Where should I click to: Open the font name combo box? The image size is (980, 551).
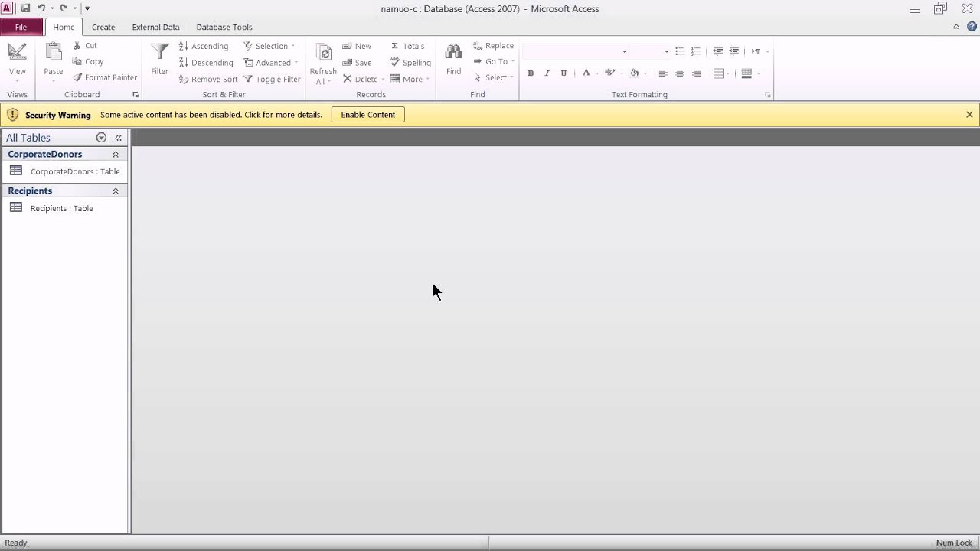[575, 51]
